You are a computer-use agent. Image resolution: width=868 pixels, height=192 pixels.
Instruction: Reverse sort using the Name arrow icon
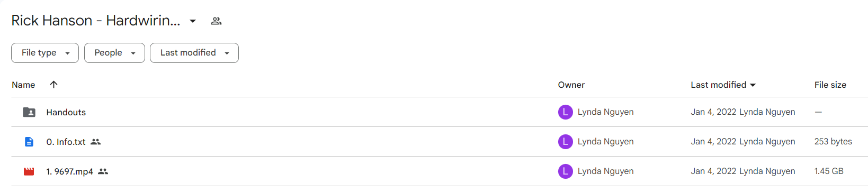[53, 85]
